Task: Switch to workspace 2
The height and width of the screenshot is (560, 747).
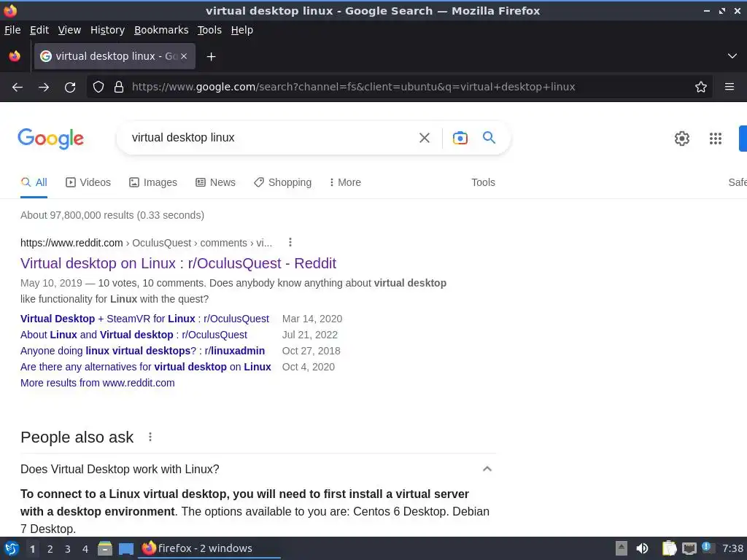Action: click(x=50, y=549)
